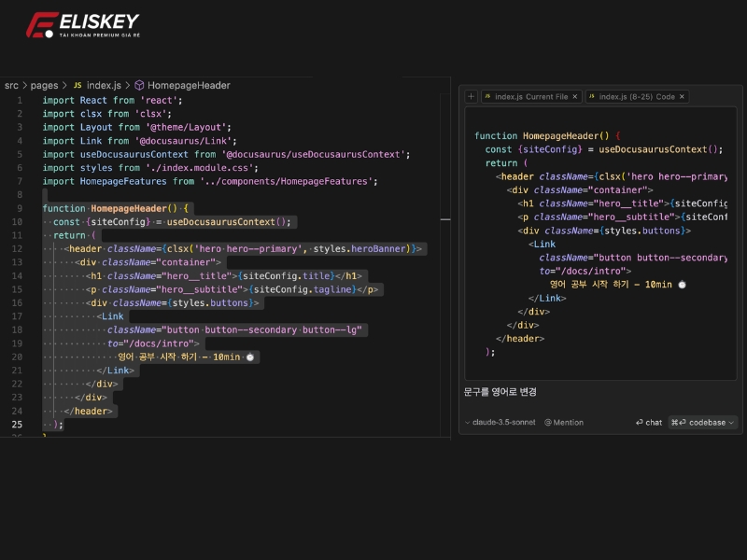Send message with the chat button
Screen dimensions: 747x560
(x=649, y=422)
